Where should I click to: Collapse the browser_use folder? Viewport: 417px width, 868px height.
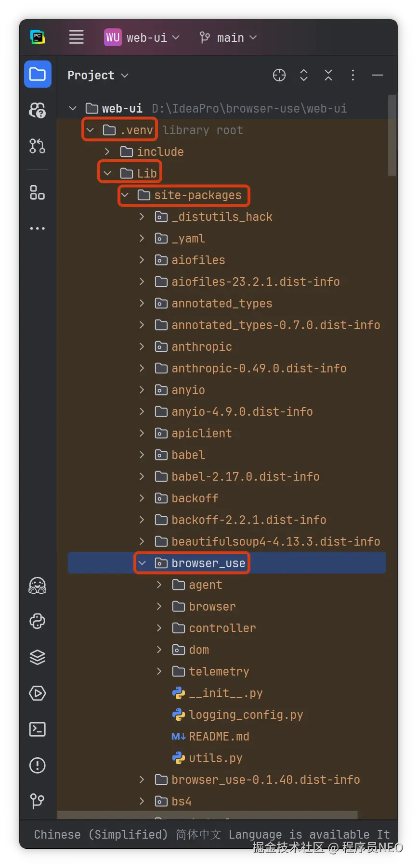(142, 563)
